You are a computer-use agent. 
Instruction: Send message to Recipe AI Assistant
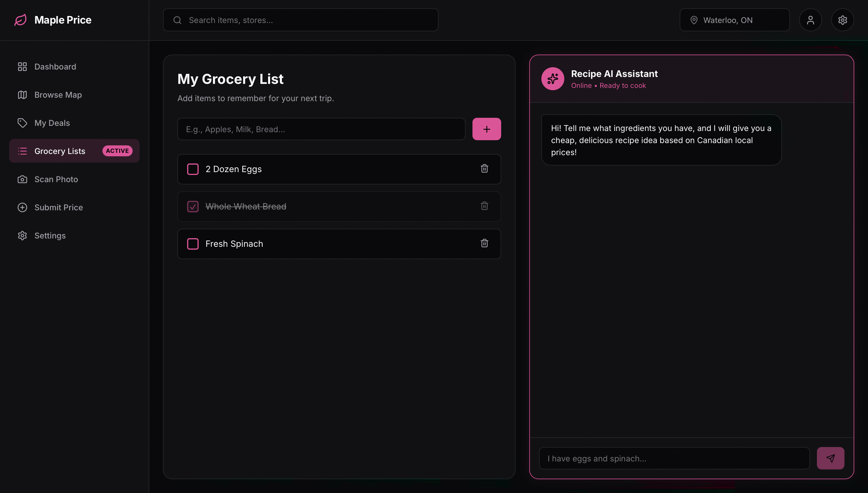[x=830, y=458]
